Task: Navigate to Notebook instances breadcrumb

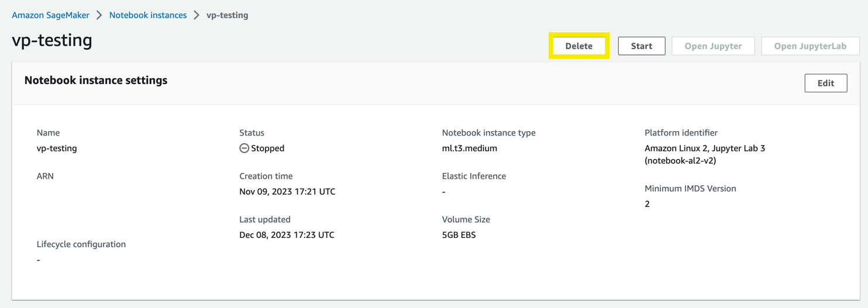Action: pos(148,15)
